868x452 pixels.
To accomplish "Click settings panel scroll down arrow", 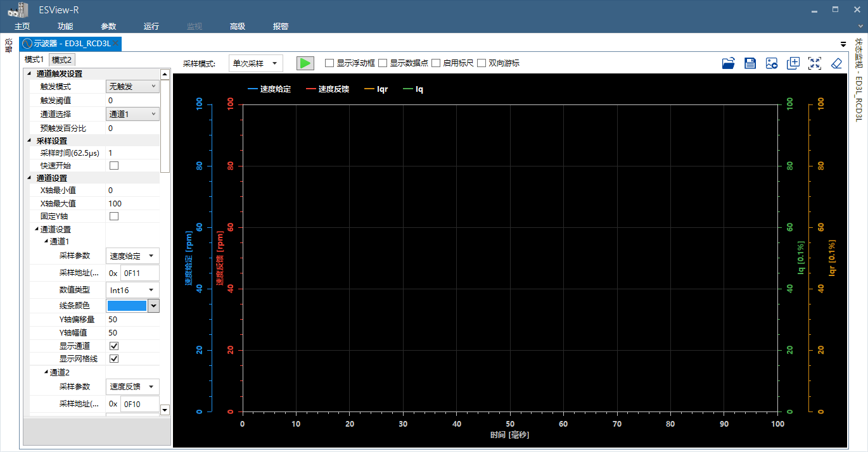I will (165, 410).
